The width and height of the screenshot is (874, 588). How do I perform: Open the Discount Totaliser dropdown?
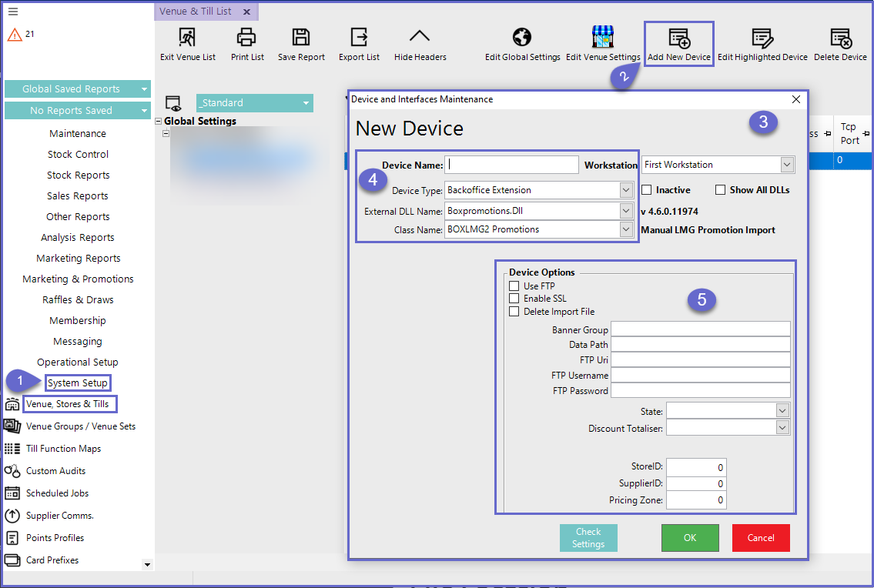pyautogui.click(x=782, y=428)
